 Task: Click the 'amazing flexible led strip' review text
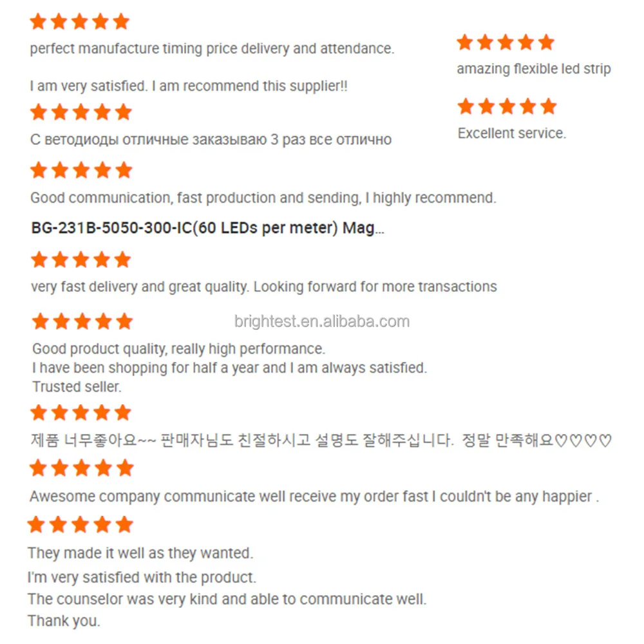click(533, 69)
